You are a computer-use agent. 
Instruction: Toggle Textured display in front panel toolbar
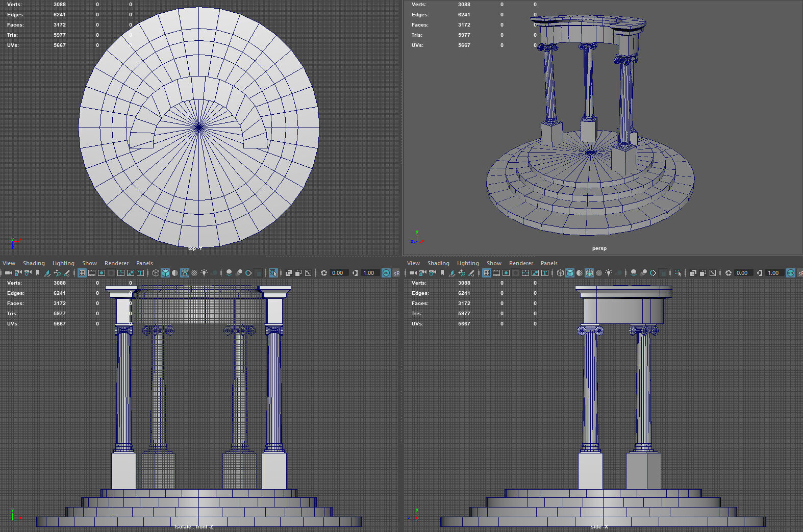click(194, 273)
